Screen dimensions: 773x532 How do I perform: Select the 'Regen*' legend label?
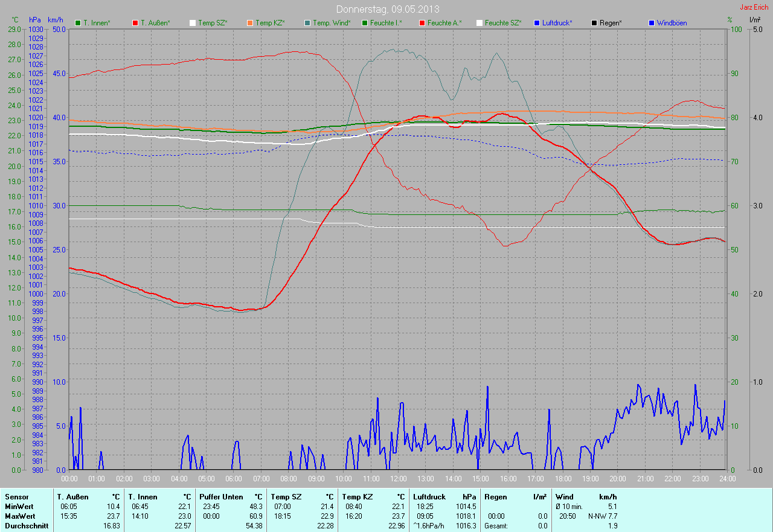tap(611, 23)
